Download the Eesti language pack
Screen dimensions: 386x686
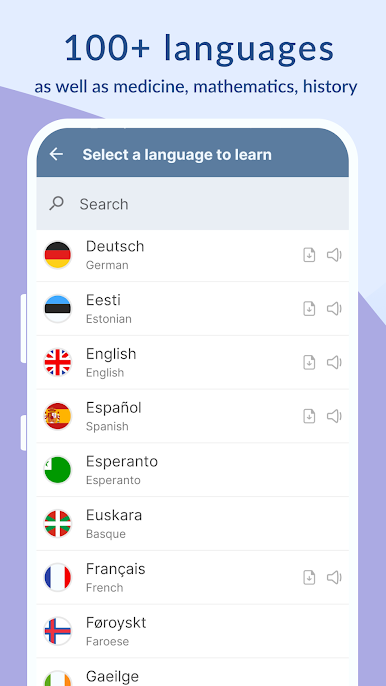(x=309, y=308)
